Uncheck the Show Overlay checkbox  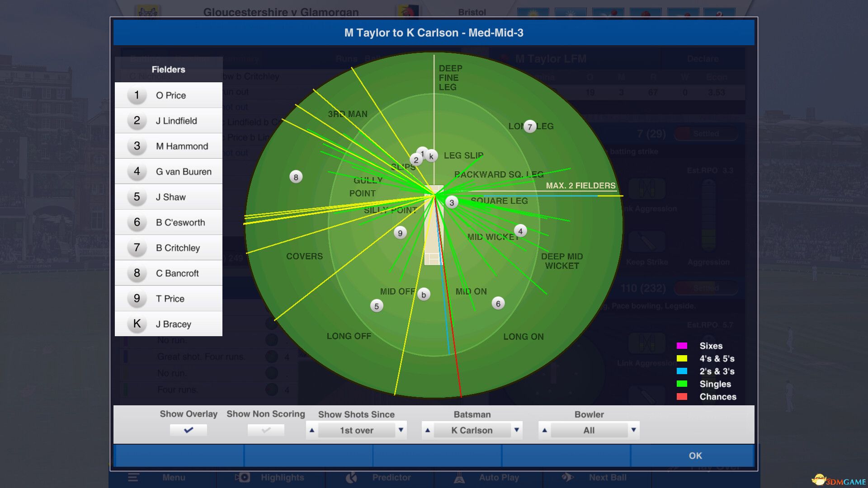click(188, 430)
